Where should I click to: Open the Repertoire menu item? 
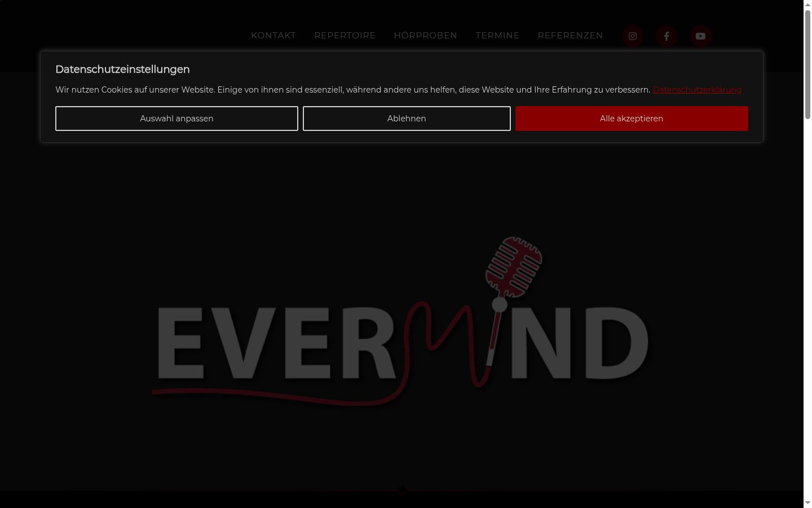345,36
